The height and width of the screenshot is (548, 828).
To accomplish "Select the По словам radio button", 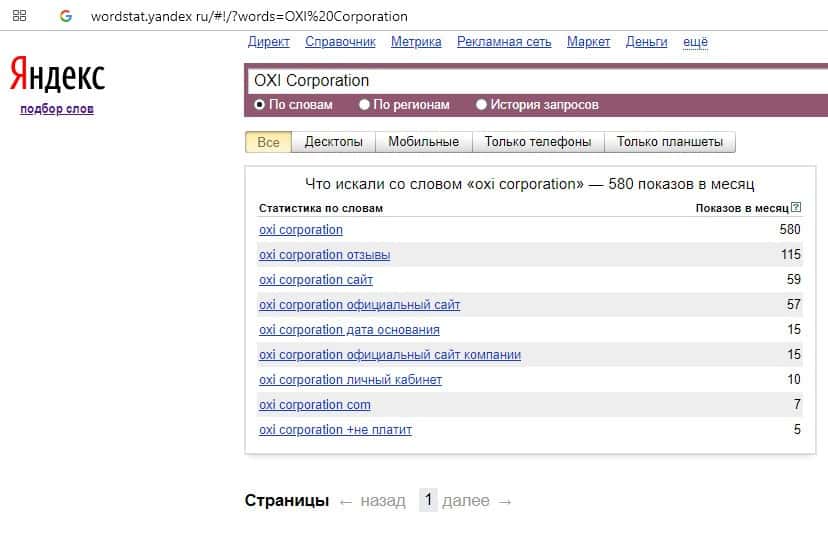I will (259, 105).
